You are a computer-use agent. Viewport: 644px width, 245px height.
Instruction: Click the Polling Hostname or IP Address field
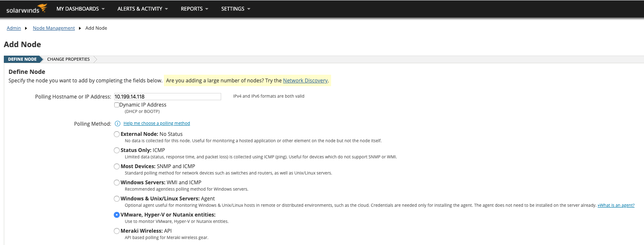(167, 96)
